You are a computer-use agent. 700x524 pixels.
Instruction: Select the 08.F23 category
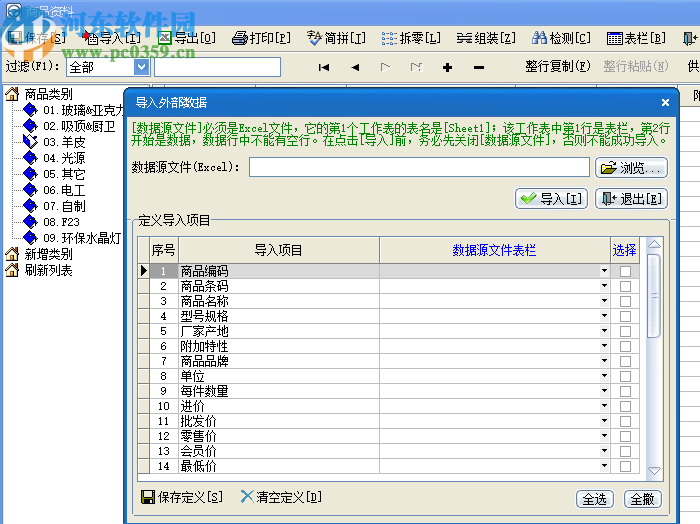tap(61, 222)
